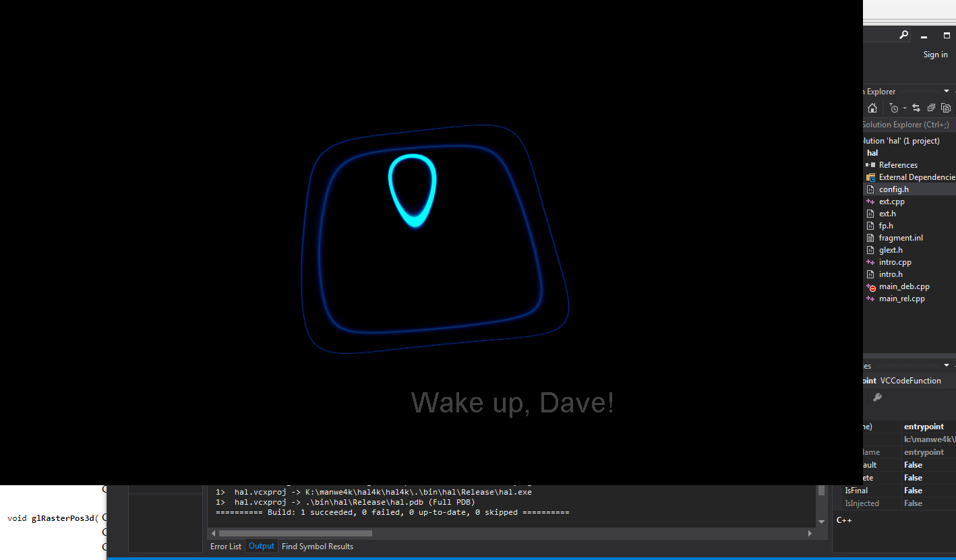Select glext.h in the Solution Explorer
This screenshot has width=956, height=560.
(x=891, y=250)
